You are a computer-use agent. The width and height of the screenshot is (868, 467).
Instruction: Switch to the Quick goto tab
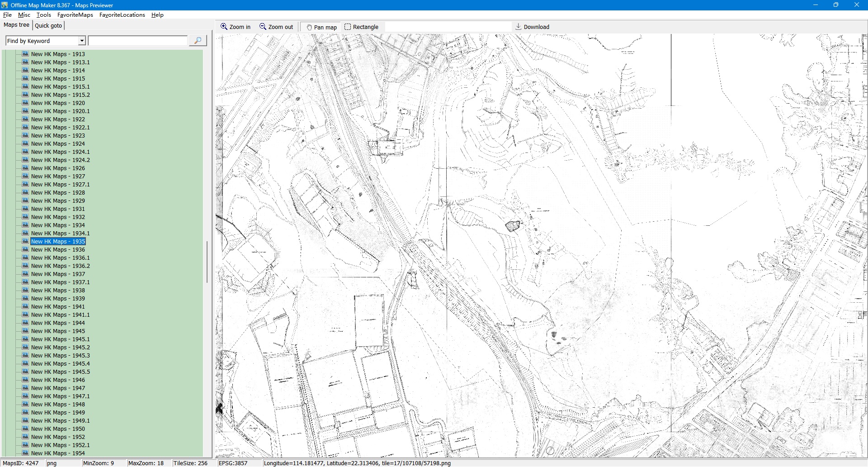point(48,25)
